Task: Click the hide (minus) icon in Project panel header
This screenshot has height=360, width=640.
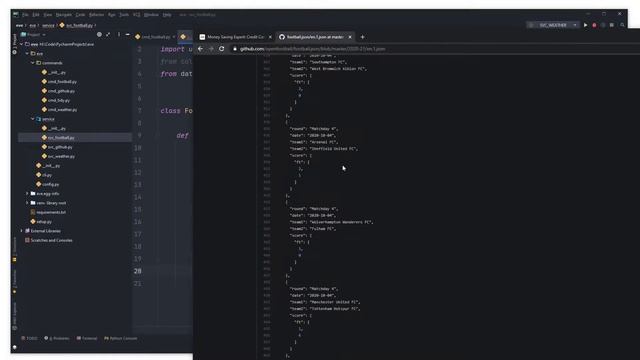Action: pyautogui.click(x=127, y=35)
